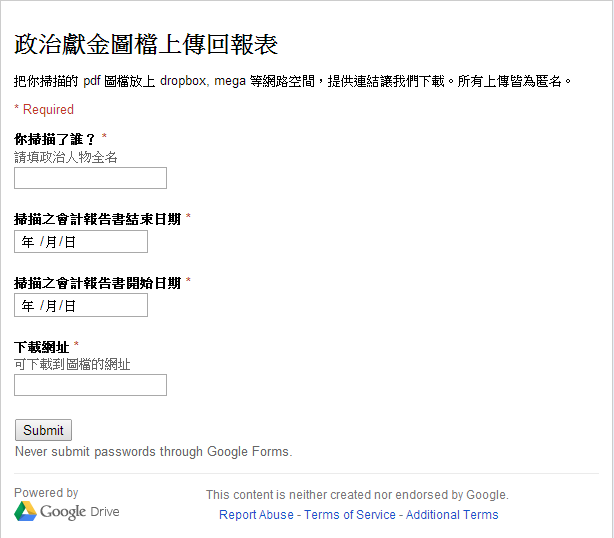614x538 pixels.
Task: Click the label 掃描之會計報告書開始日期
Action: (98, 283)
